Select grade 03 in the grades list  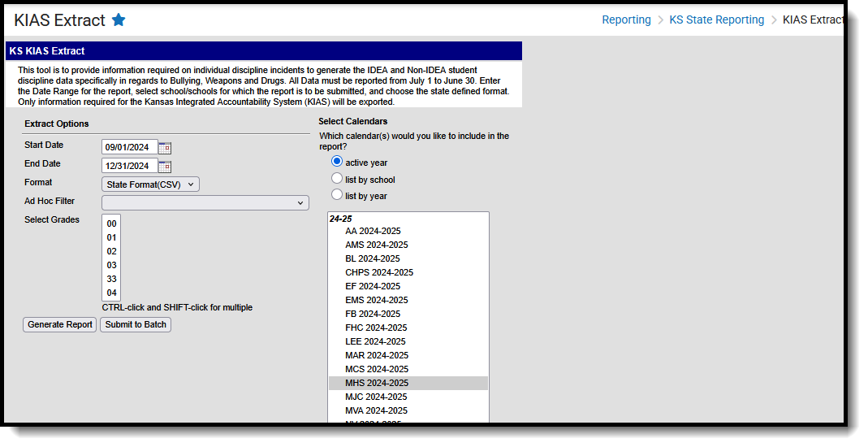click(111, 265)
